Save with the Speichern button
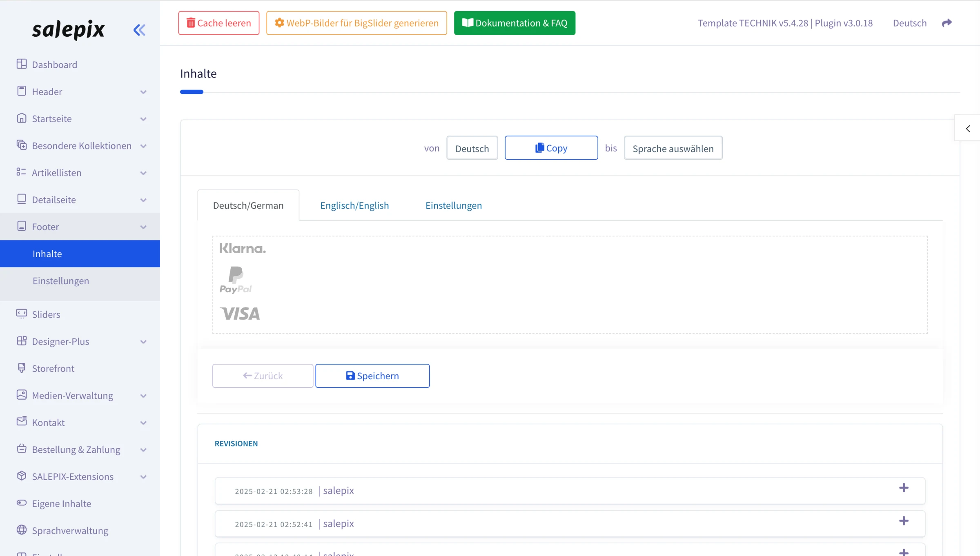 coord(372,376)
